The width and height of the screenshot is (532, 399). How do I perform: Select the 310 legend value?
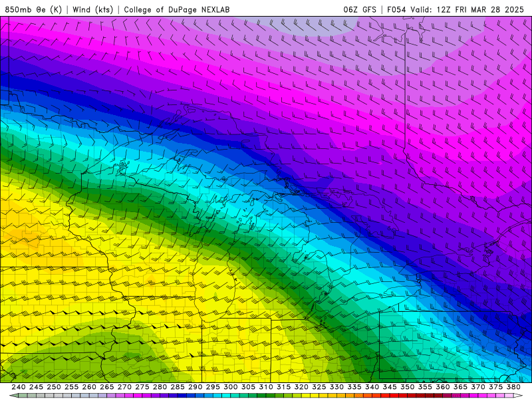(x=266, y=387)
